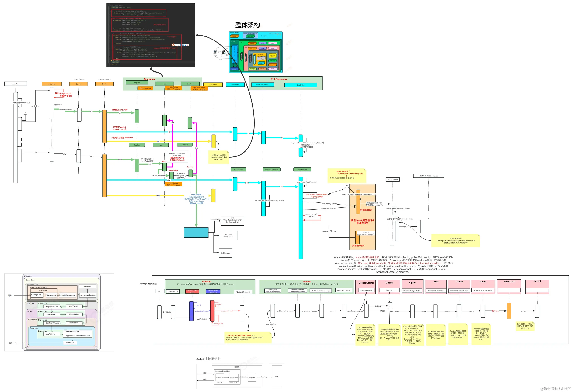Select the pink CoyoteAdapter header
Screen dimensions: 572x392
[x=366, y=283]
